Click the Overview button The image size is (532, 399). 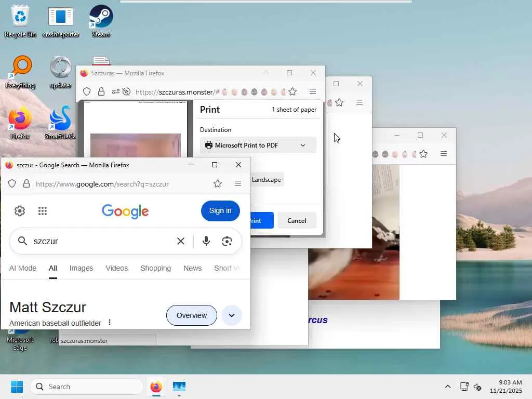[x=191, y=315]
